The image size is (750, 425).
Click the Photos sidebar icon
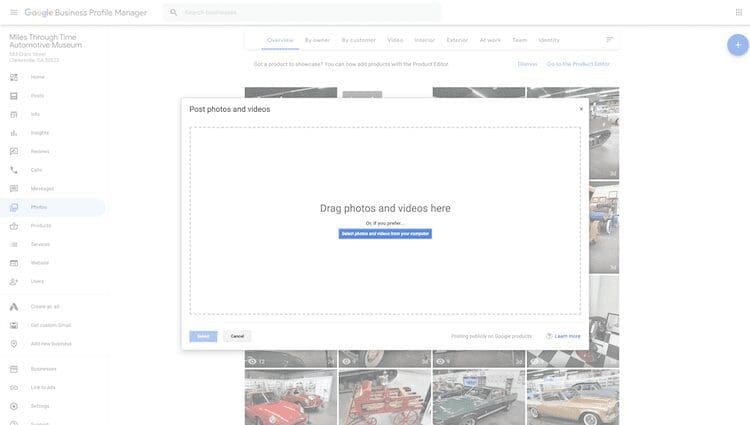(x=14, y=207)
